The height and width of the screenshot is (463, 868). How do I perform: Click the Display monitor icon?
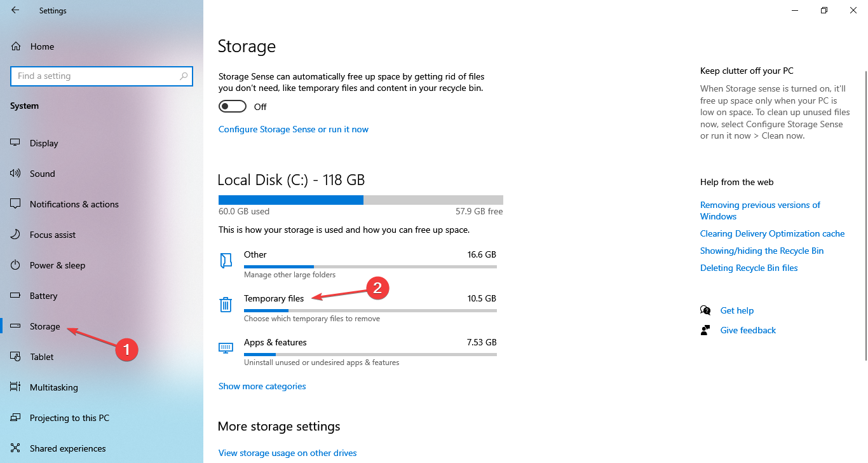click(16, 143)
